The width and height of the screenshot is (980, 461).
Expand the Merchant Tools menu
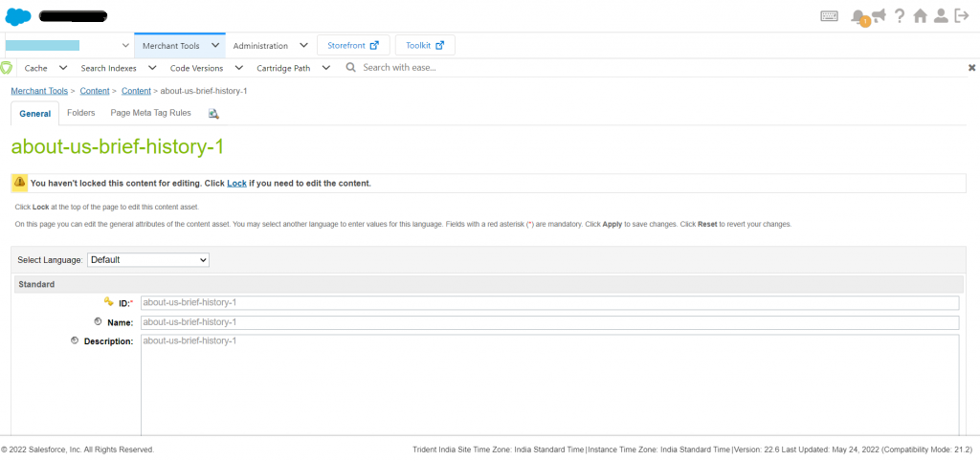179,45
